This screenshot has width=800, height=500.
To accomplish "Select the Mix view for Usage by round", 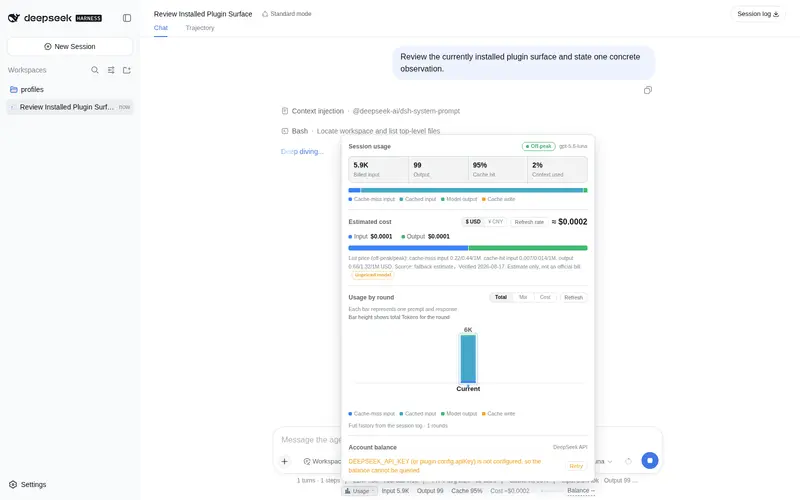I will [523, 297].
